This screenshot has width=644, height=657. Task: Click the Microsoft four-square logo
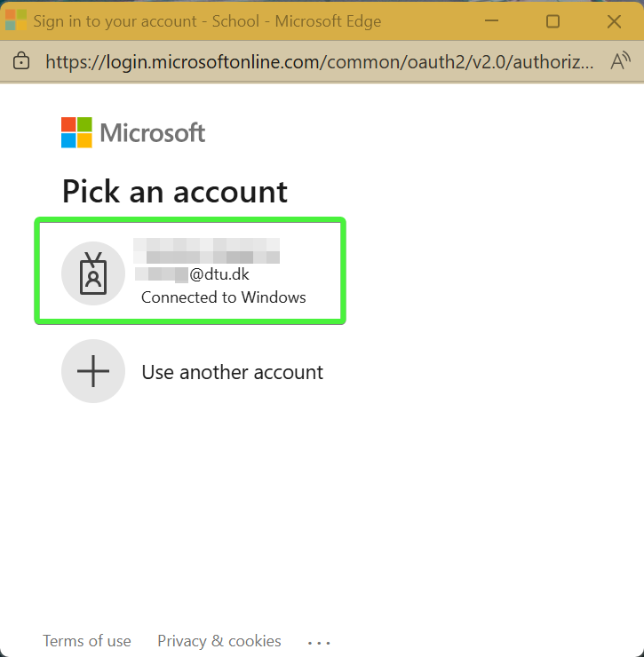[x=76, y=132]
